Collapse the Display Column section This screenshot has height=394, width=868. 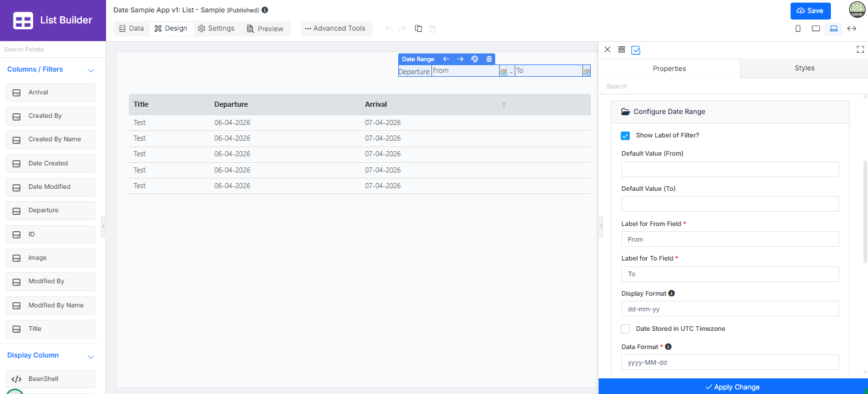click(x=90, y=356)
